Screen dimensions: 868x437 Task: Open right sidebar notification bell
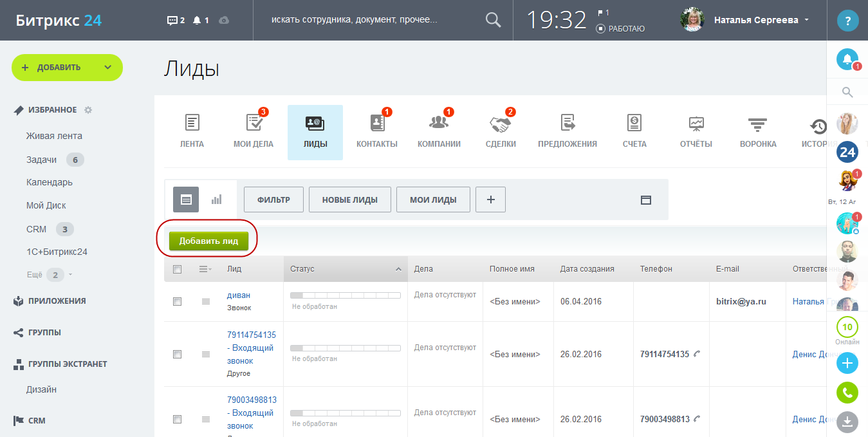[847, 59]
